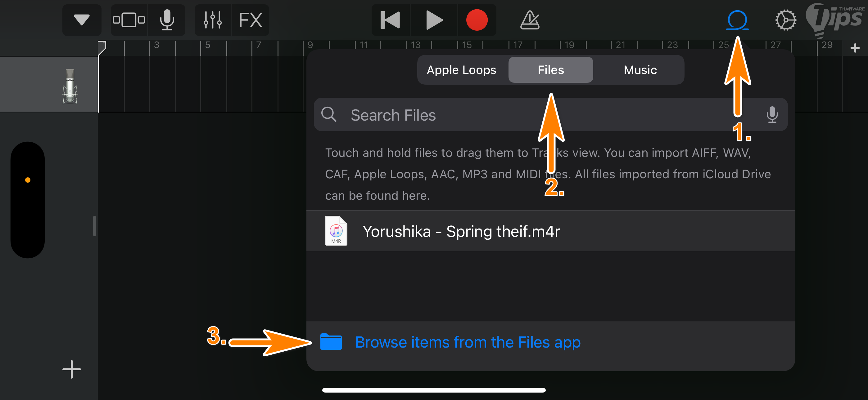Toggle the metronome icon

click(x=530, y=20)
